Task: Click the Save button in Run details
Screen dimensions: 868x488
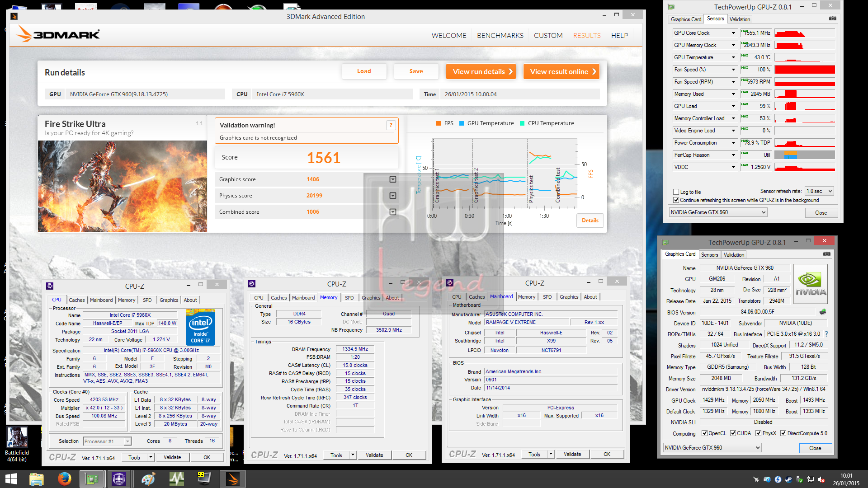Action: coord(416,71)
